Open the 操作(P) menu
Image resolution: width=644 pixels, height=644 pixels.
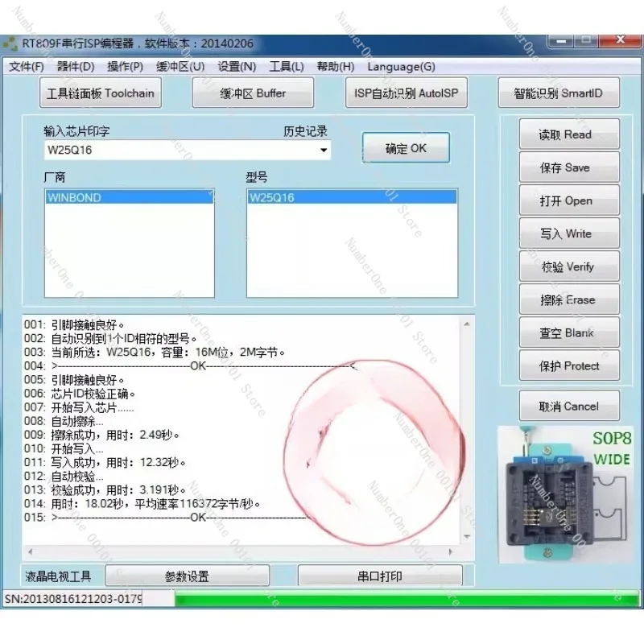point(125,67)
